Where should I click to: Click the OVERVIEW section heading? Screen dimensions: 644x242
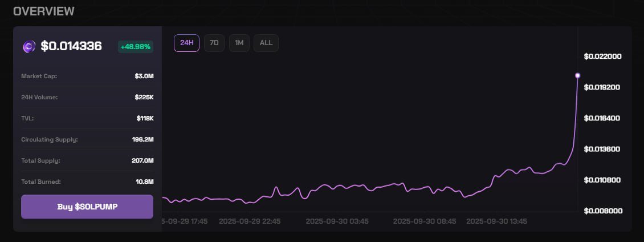coord(43,11)
